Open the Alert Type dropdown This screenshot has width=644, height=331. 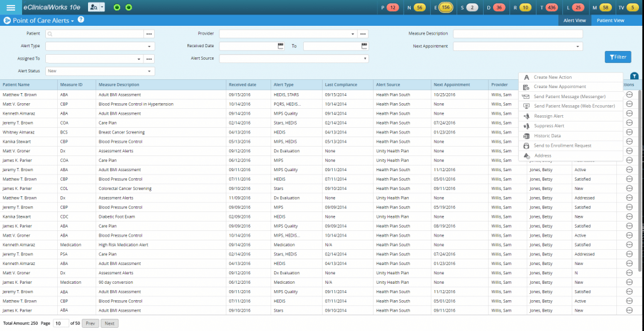pyautogui.click(x=100, y=47)
